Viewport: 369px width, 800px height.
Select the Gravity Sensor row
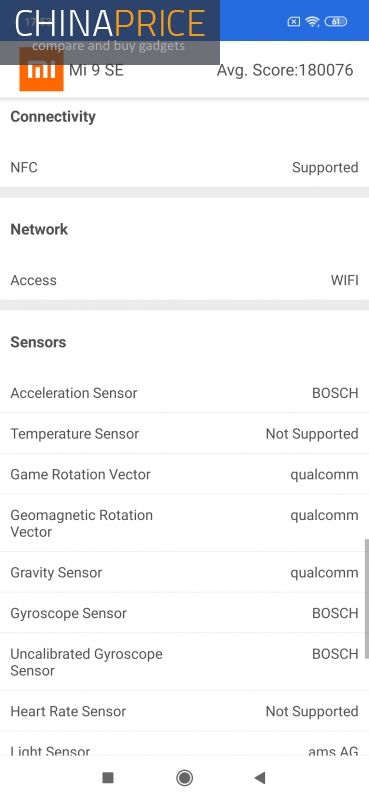(x=184, y=572)
